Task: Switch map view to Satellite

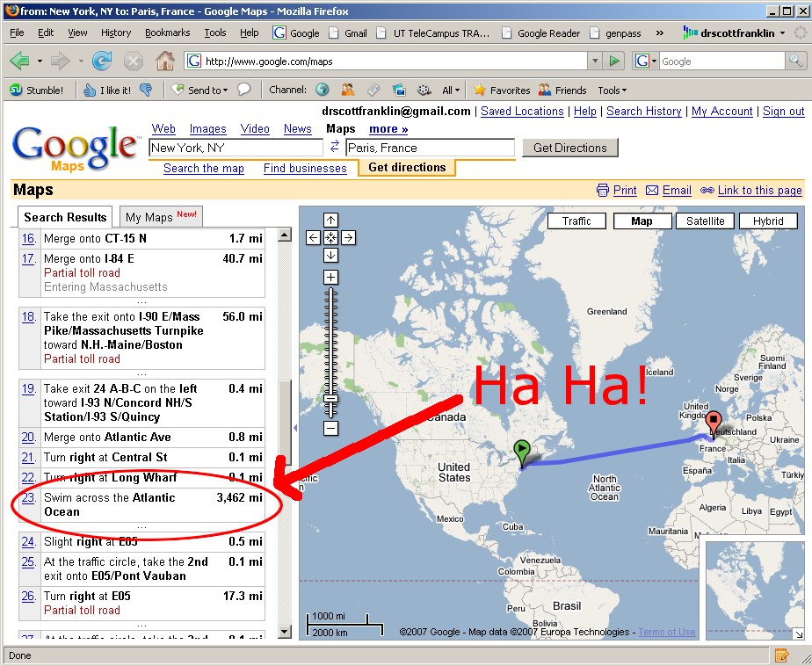Action: [705, 221]
